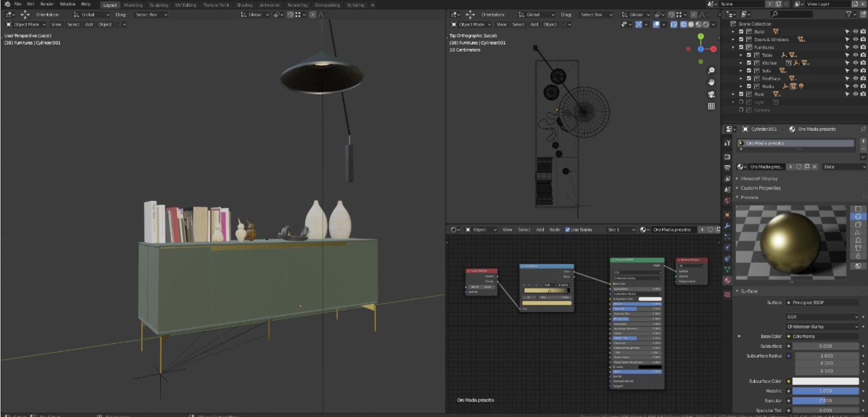Switch to wireframe viewport shading

pos(683,24)
